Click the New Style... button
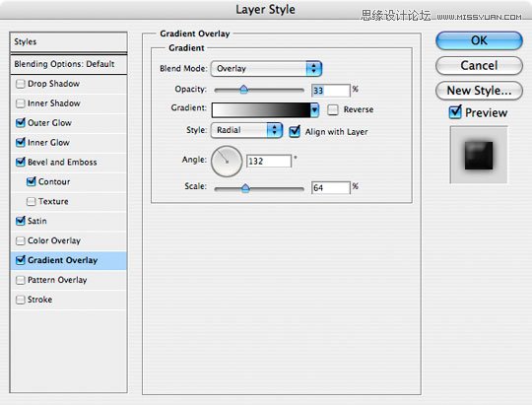This screenshot has width=532, height=405. click(479, 91)
